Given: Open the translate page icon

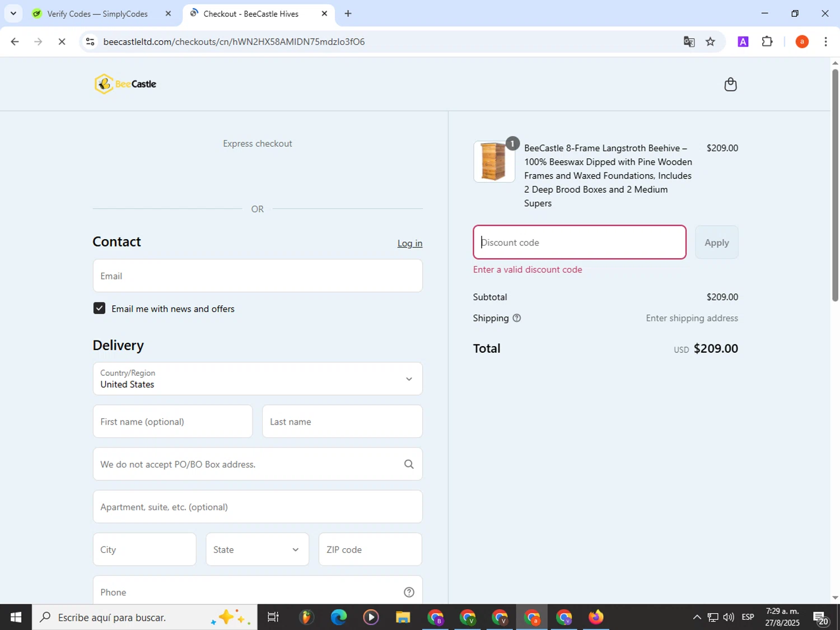Looking at the screenshot, I should click(x=689, y=41).
